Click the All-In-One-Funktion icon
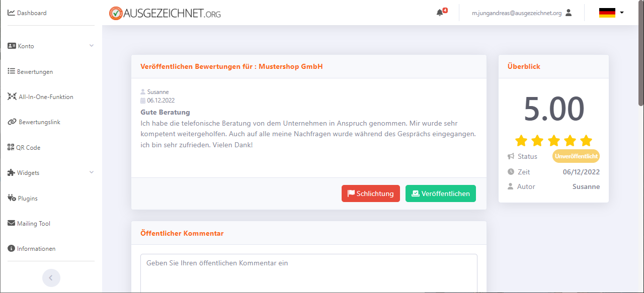The image size is (644, 293). pos(12,96)
